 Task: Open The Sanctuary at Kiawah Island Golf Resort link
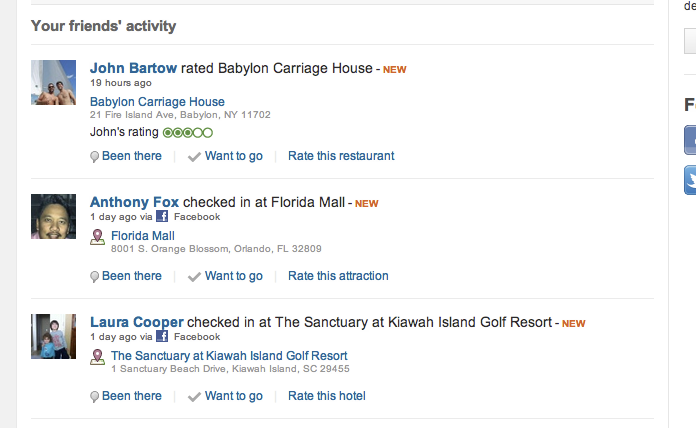point(229,356)
